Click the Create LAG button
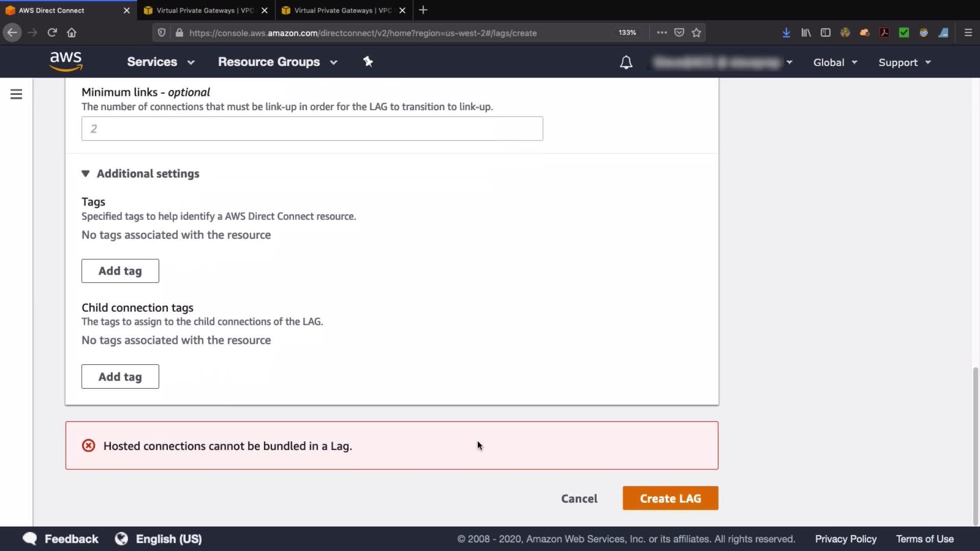980x551 pixels. tap(670, 498)
